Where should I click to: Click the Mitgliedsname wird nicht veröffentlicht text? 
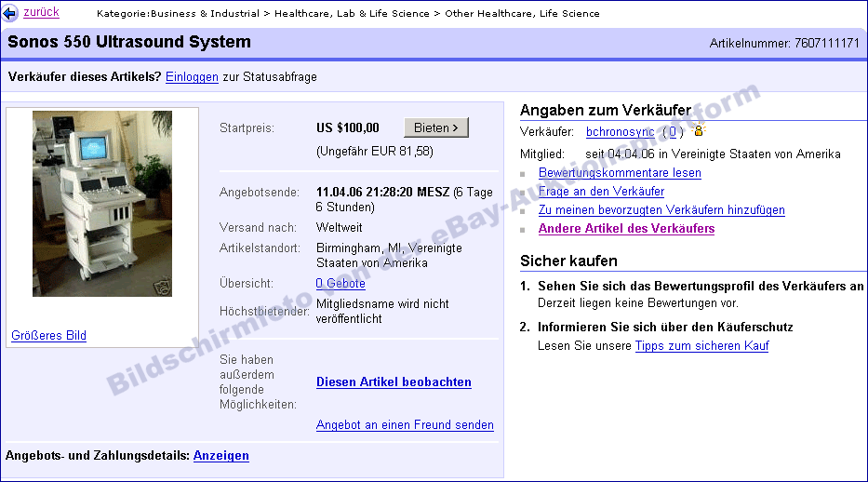point(382,311)
